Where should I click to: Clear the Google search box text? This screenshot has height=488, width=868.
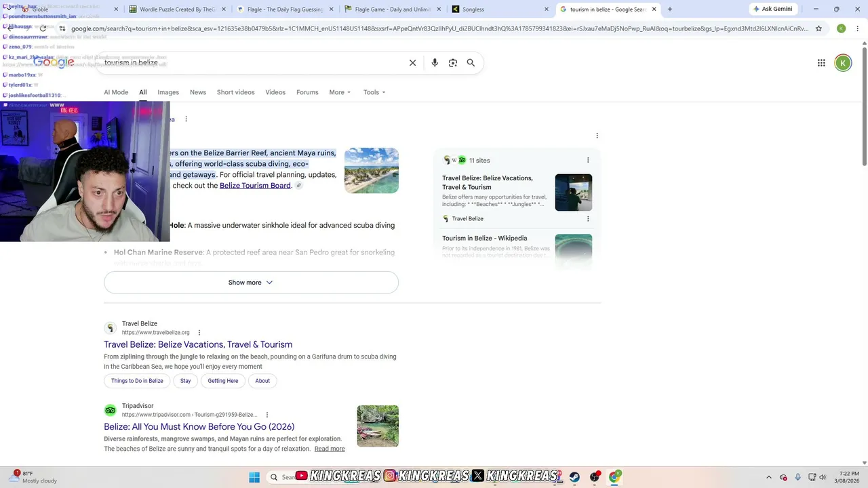click(x=412, y=63)
